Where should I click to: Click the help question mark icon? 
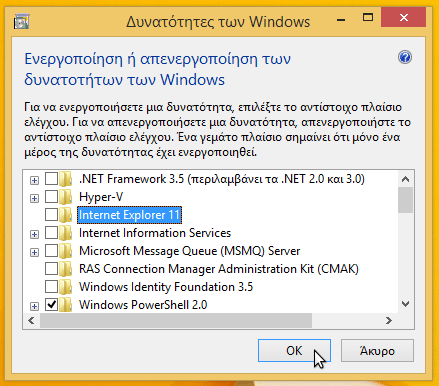(405, 57)
